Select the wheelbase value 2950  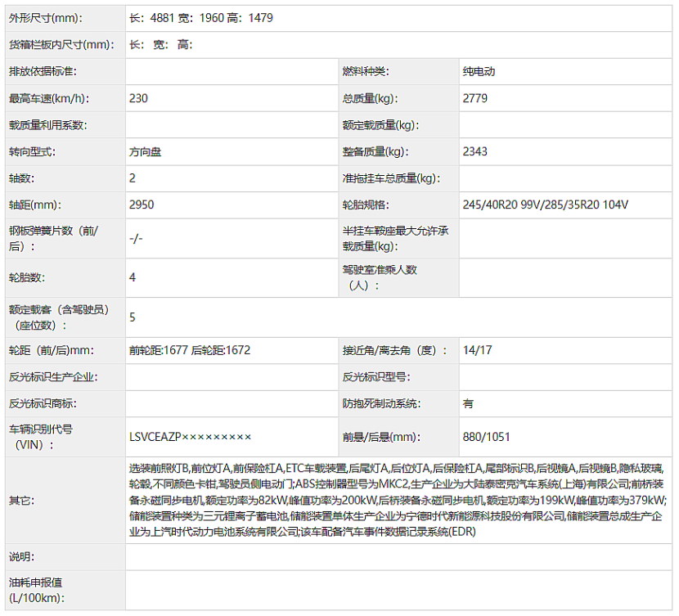pyautogui.click(x=142, y=205)
